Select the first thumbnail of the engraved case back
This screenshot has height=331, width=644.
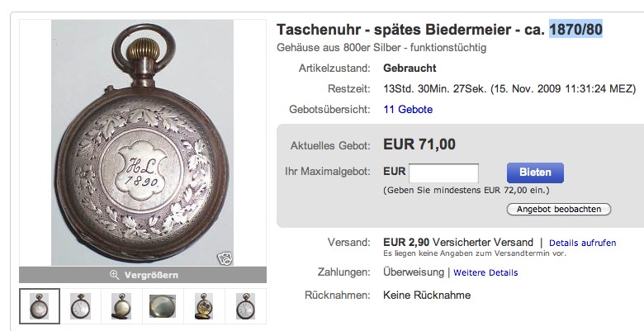pyautogui.click(x=40, y=306)
